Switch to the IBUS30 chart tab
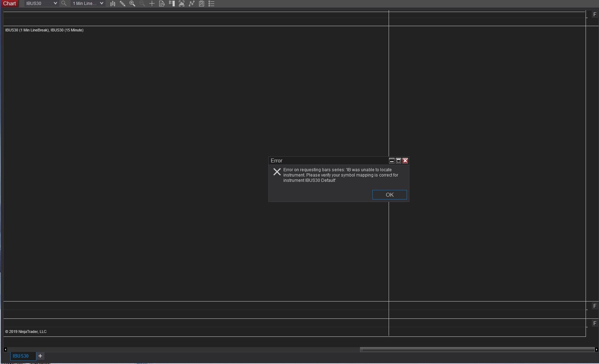The width and height of the screenshot is (599, 364). click(22, 356)
